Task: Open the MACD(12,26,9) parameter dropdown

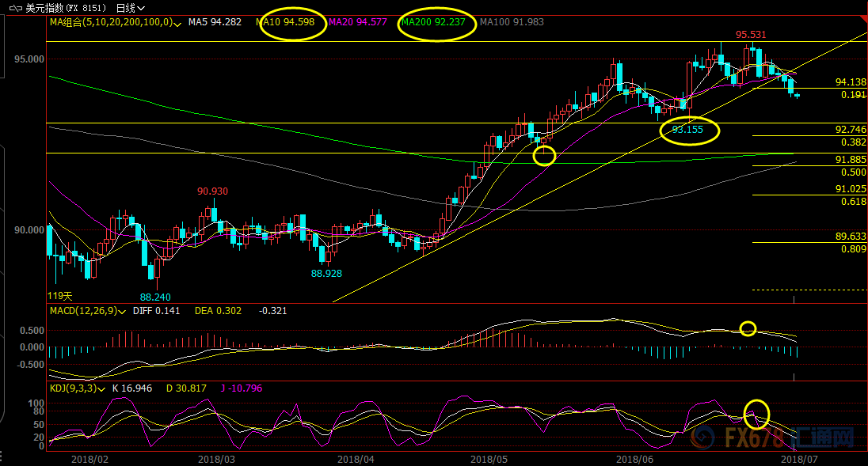Action: pos(123,311)
